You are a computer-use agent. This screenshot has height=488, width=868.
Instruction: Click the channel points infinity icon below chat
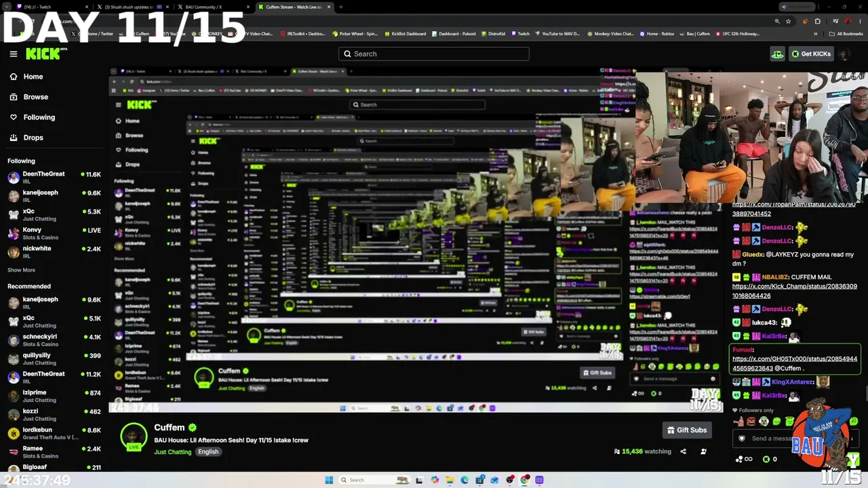coord(744,460)
